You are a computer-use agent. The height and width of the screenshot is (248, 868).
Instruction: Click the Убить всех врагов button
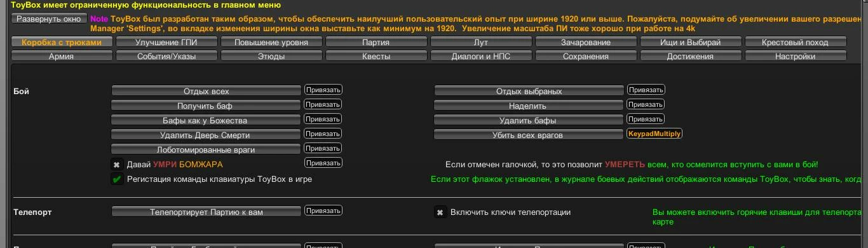[x=529, y=135]
